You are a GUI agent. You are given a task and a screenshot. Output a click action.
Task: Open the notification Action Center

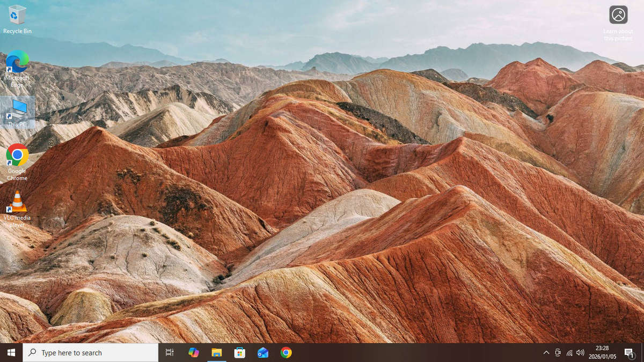pyautogui.click(x=629, y=352)
